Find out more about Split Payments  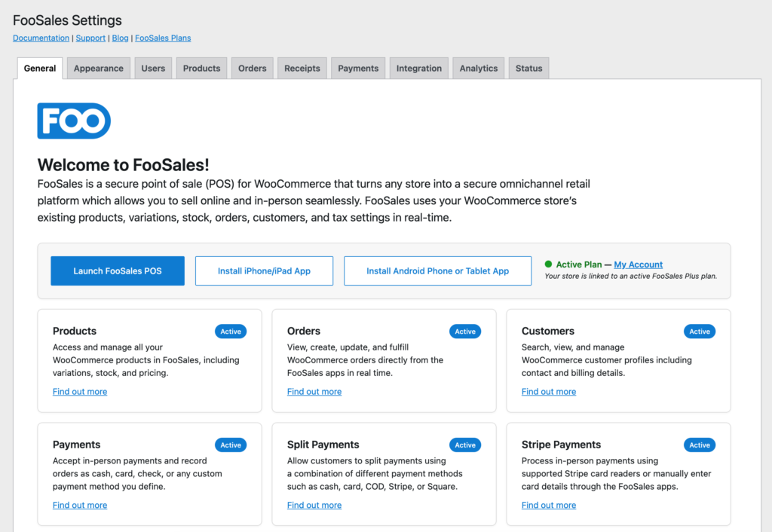point(314,506)
